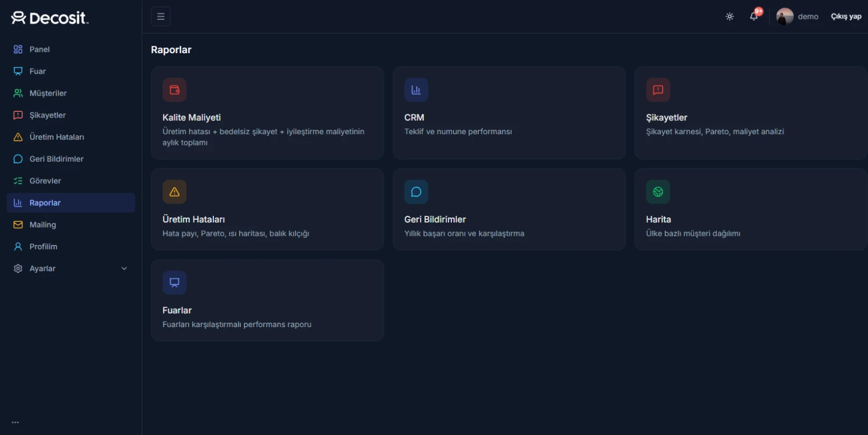Screen dimensions: 868x435
Task: Click 'Yıllık başarı oranı ve karşılaştırma' text
Action: [464, 233]
